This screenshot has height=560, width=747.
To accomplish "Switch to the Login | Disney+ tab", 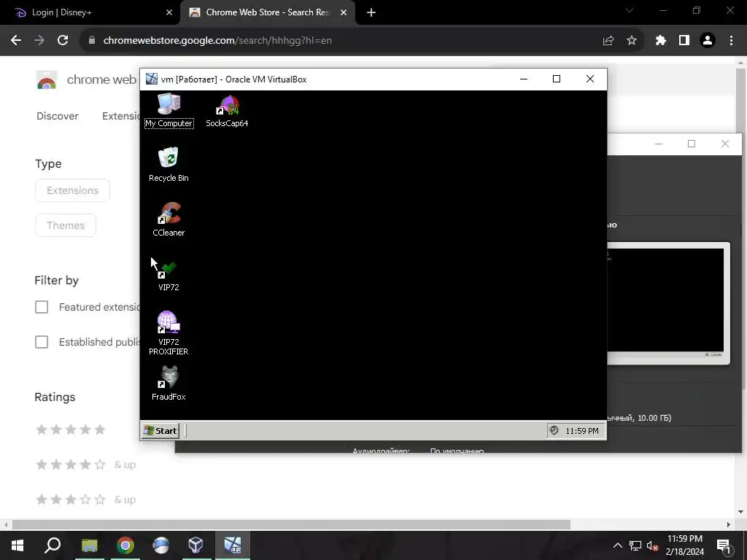I will click(x=90, y=13).
